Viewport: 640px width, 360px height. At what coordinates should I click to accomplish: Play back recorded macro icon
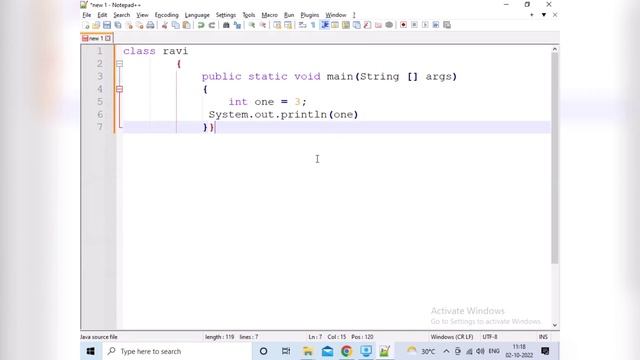click(x=425, y=25)
